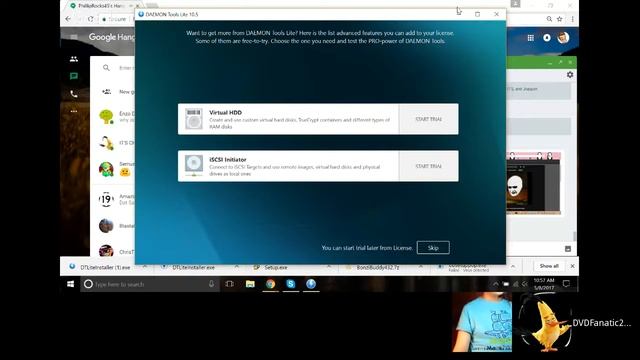The width and height of the screenshot is (640, 360).
Task: Open Hangouts phone calls icon
Action: pos(74,94)
